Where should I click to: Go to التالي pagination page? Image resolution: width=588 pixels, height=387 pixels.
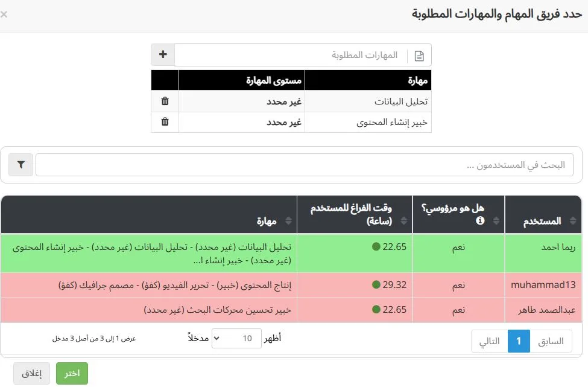pyautogui.click(x=489, y=341)
